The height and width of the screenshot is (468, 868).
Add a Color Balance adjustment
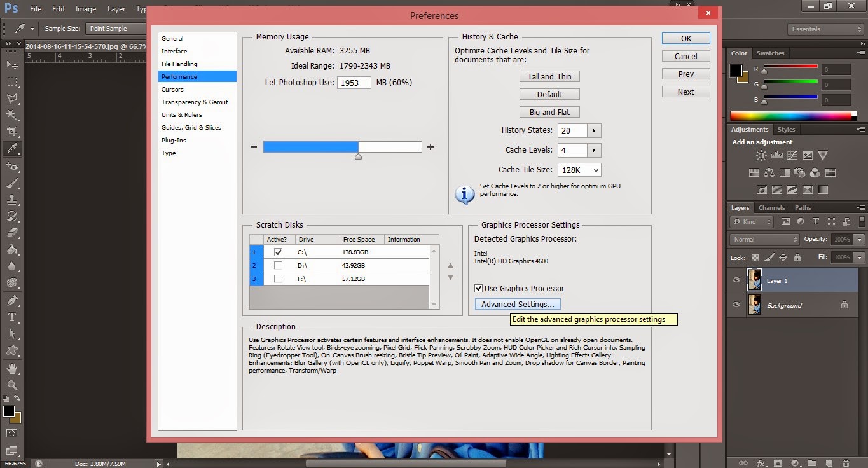(x=769, y=172)
